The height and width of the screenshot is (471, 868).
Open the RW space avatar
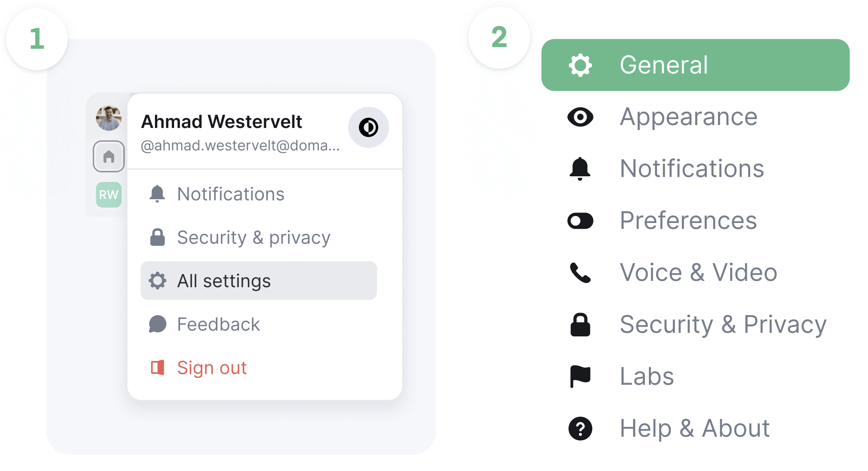click(x=109, y=195)
